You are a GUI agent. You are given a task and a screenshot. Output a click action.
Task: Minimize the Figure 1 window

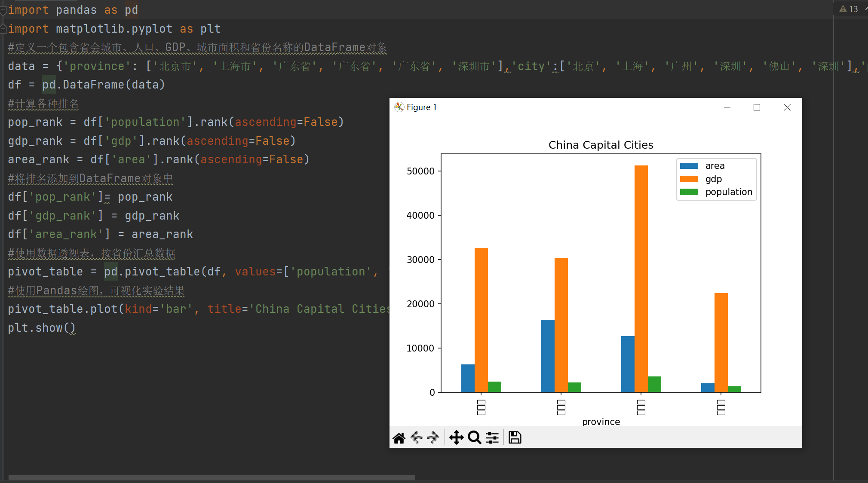pyautogui.click(x=727, y=107)
